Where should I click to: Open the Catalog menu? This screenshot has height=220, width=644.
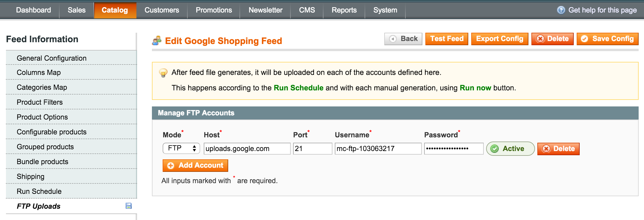click(115, 10)
